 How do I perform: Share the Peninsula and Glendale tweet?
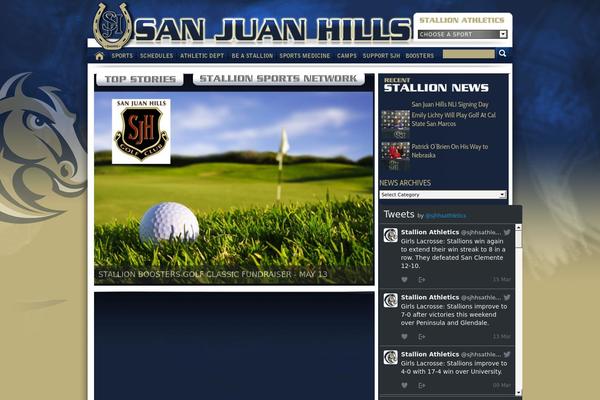(422, 337)
